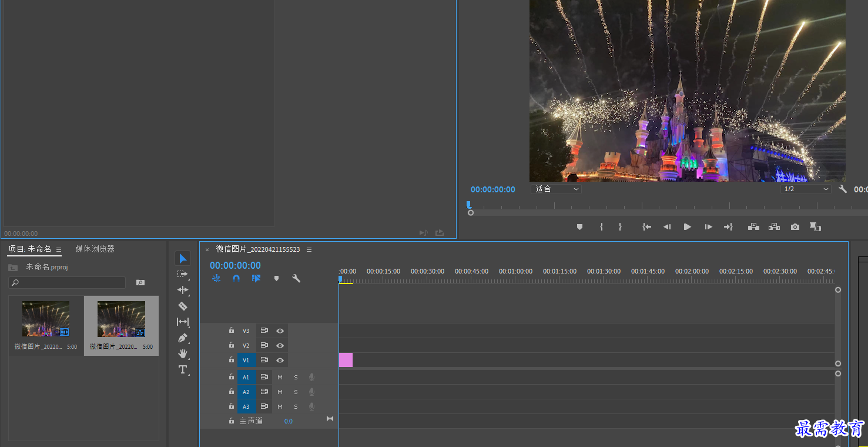This screenshot has height=447, width=868.
Task: Select the Razor tool
Action: [x=183, y=306]
